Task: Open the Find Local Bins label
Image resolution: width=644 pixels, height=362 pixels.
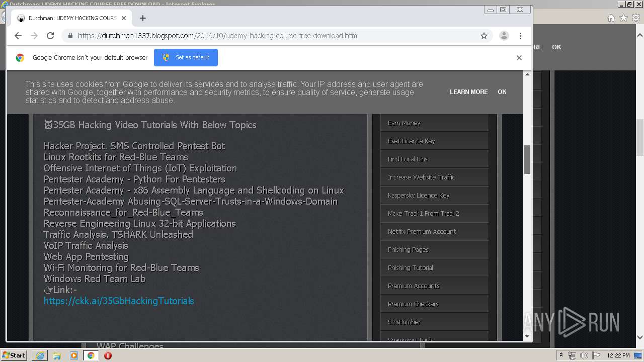Action: coord(408,159)
